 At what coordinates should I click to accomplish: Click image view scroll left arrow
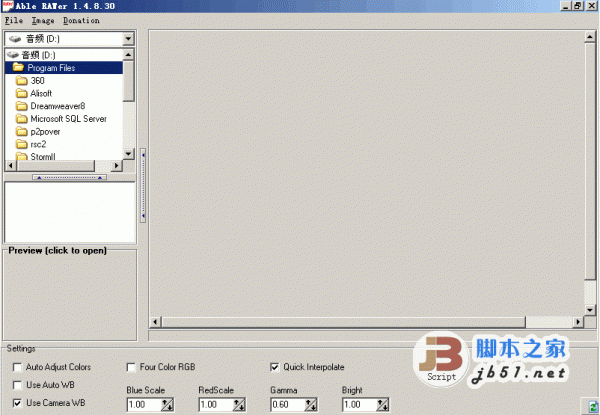[x=155, y=322]
